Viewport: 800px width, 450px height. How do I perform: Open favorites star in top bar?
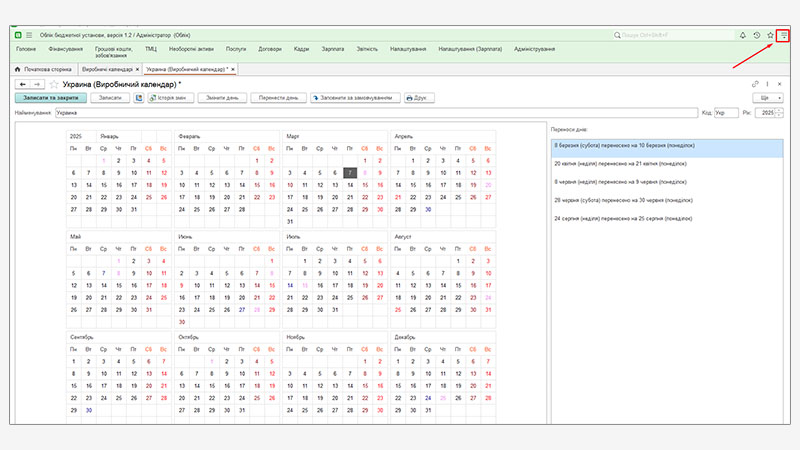[770, 35]
